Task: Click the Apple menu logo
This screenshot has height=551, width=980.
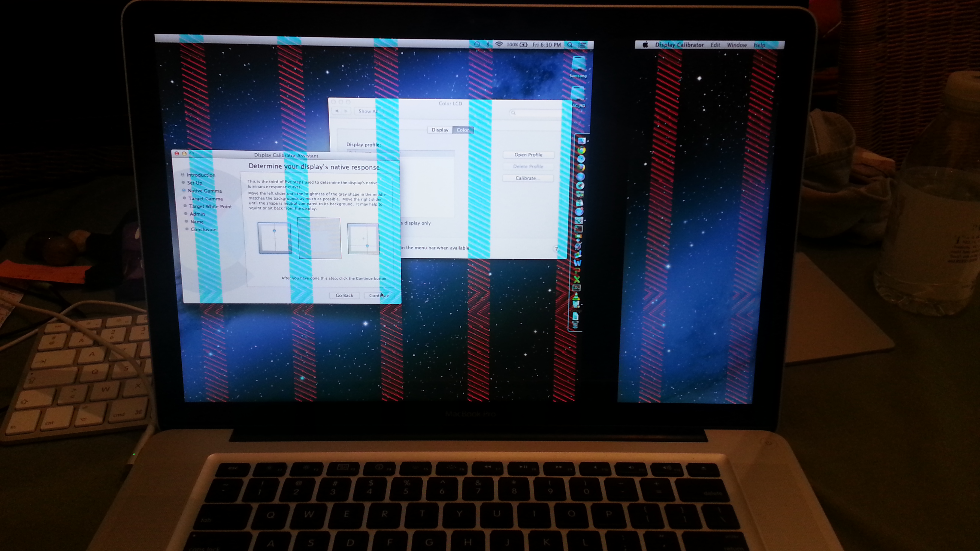Action: (645, 45)
